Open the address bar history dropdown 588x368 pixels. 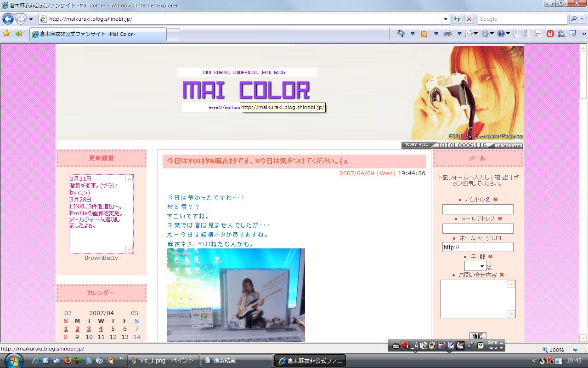click(x=446, y=19)
